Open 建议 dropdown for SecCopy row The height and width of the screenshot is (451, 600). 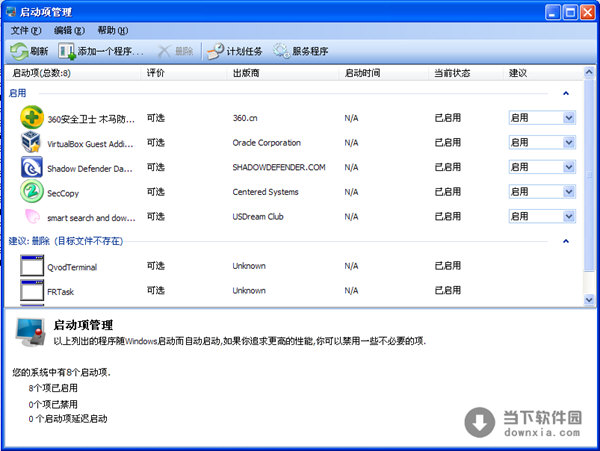pyautogui.click(x=569, y=192)
